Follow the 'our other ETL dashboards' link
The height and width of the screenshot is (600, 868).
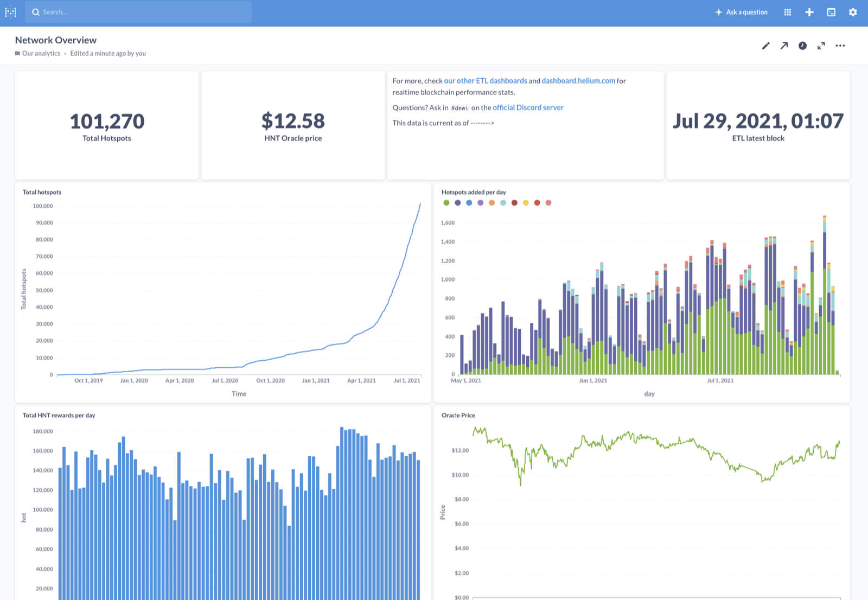click(486, 81)
